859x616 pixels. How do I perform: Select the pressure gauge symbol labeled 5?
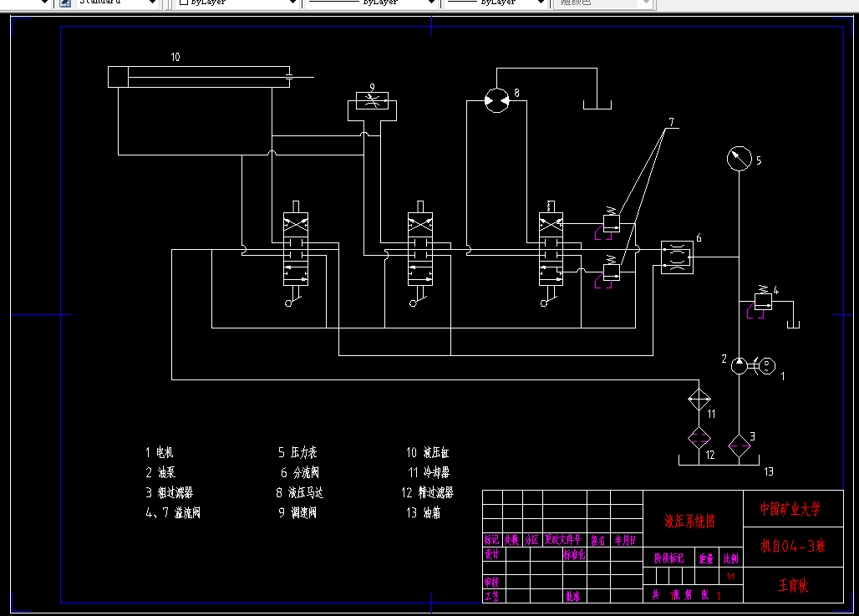pyautogui.click(x=739, y=159)
